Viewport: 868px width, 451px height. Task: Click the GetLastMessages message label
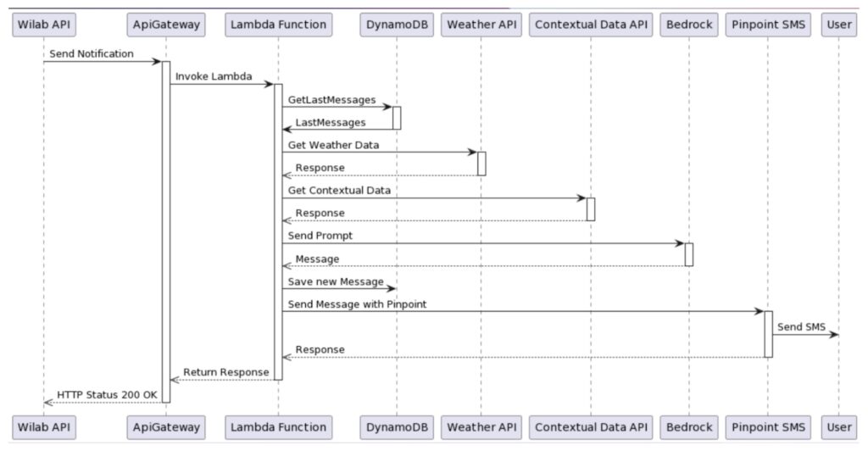(331, 99)
